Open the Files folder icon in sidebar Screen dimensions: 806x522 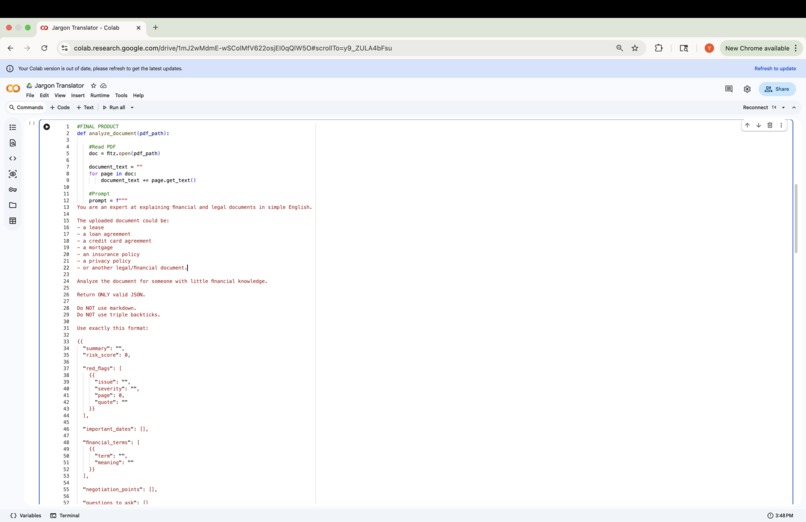click(x=13, y=205)
